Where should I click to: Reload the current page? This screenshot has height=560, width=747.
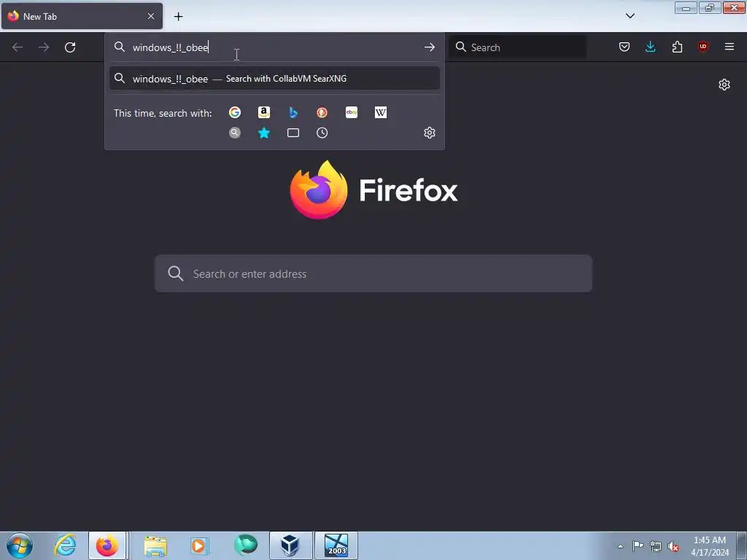(70, 47)
